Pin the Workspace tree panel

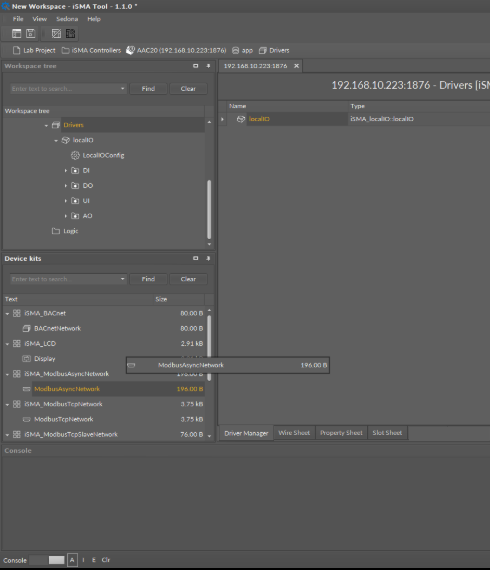pos(208,66)
